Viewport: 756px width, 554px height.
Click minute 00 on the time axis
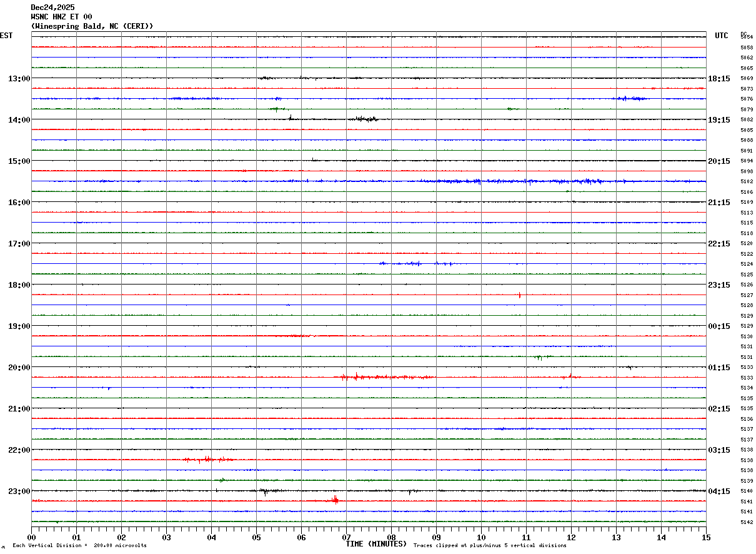pyautogui.click(x=31, y=537)
